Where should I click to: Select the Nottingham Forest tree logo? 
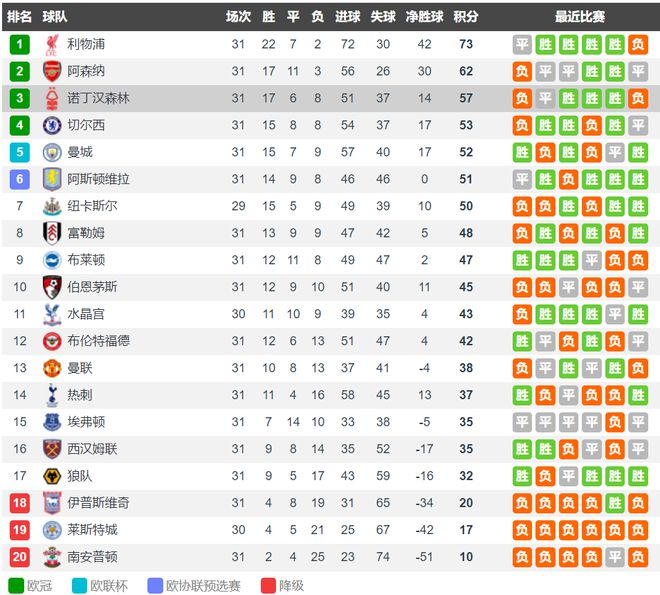point(52,98)
